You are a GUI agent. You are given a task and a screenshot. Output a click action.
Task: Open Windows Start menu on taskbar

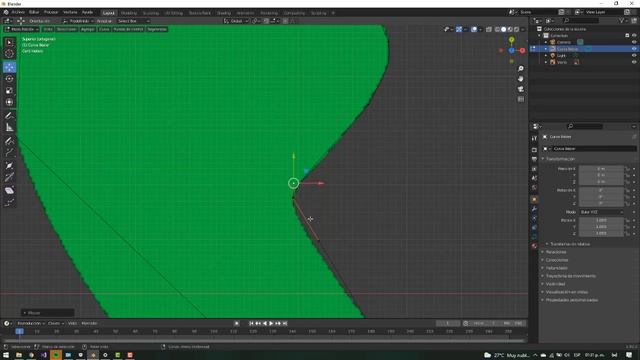pos(6,355)
